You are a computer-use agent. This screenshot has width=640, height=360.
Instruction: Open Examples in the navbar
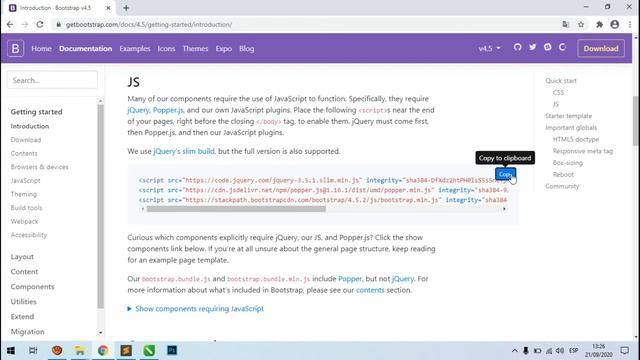(x=135, y=48)
